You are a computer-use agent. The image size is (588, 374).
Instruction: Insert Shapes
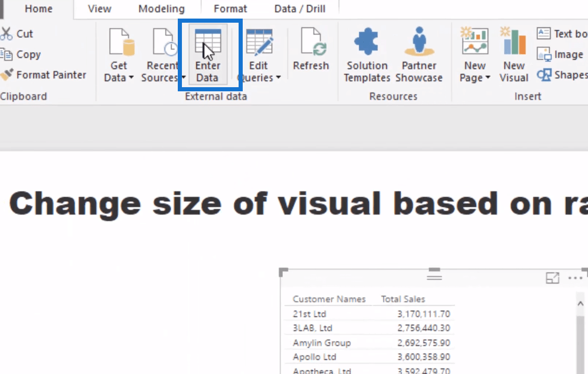pos(562,75)
